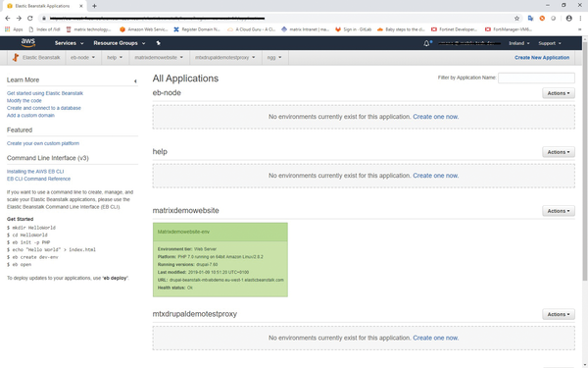
Task: Open the help breadcrumb dropdown
Action: (115, 58)
